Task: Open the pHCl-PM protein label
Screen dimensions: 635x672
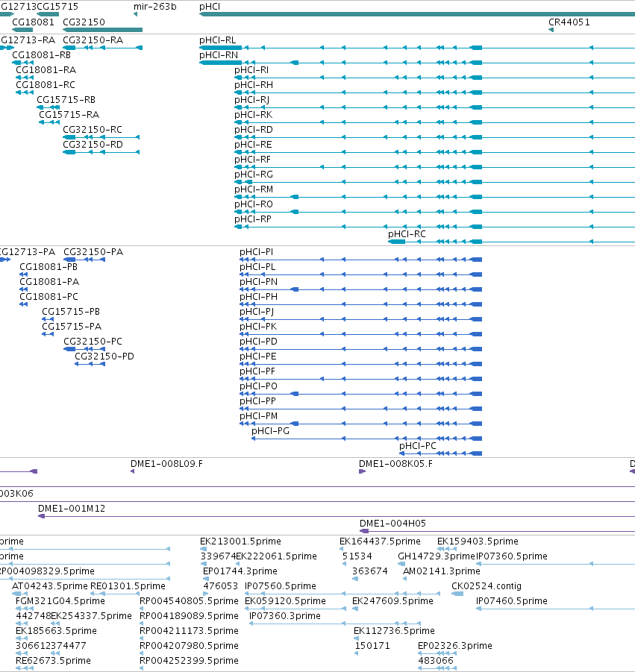Action: tap(259, 416)
